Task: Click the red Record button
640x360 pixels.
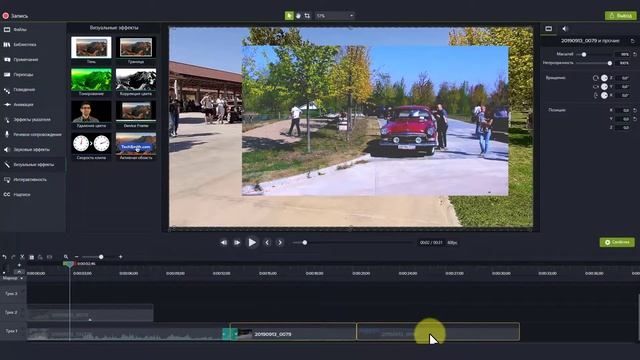Action: click(6, 16)
